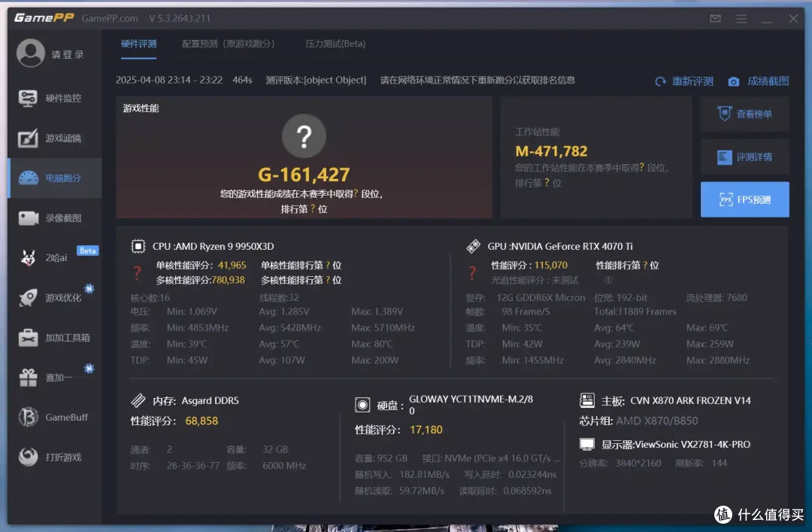The height and width of the screenshot is (532, 812).
Task: Click the GamePP logo
Action: coord(44,18)
